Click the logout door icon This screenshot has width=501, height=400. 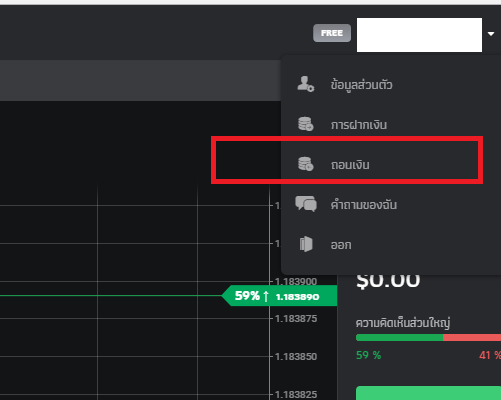pos(306,244)
